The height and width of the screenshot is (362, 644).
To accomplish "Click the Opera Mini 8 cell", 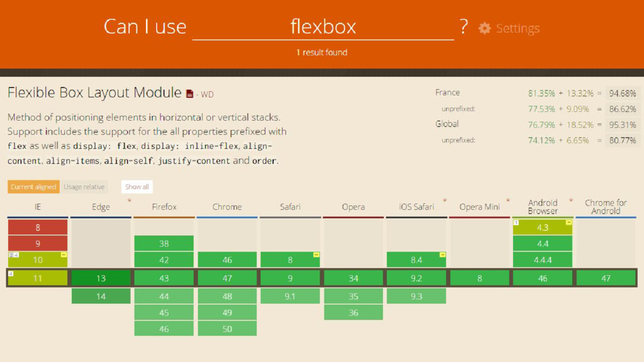I will pos(479,278).
